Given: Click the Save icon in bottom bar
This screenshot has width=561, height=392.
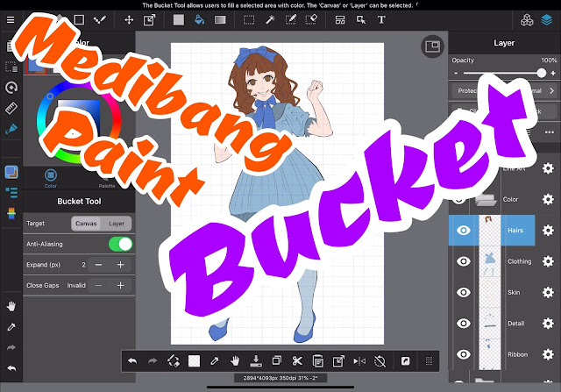Looking at the screenshot, I should (x=256, y=361).
